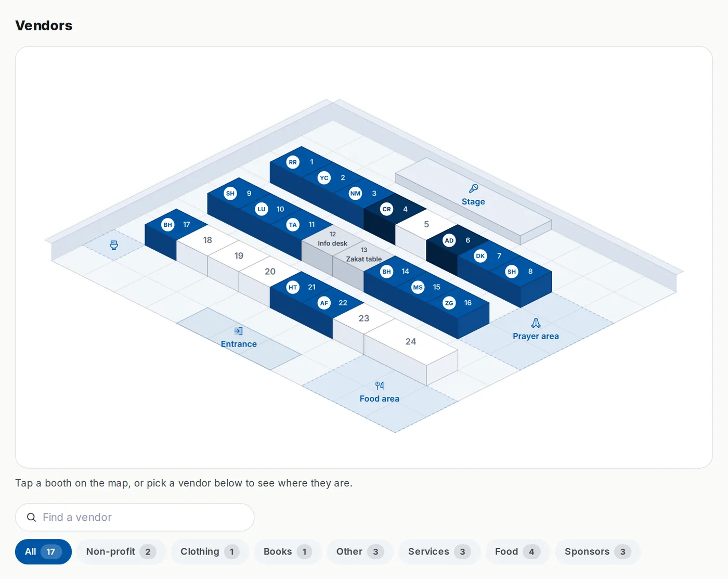Show all 17 vendors filter
728x579 pixels.
point(43,551)
